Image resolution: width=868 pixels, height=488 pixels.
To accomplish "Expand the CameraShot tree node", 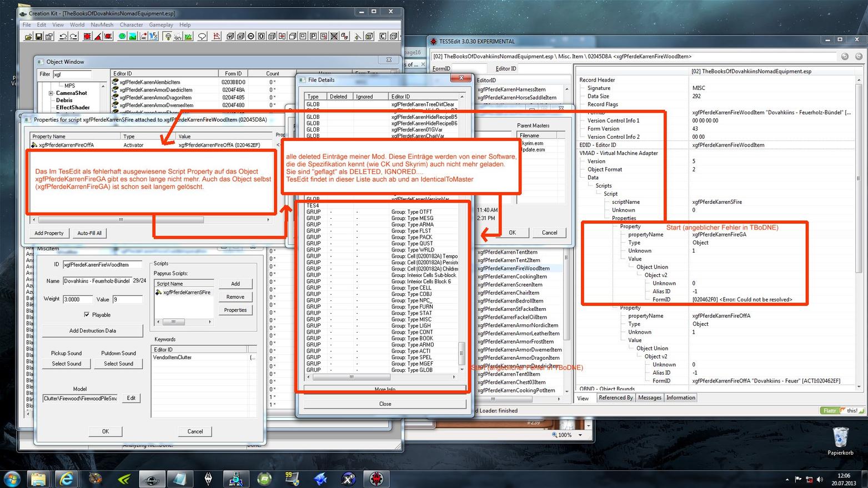I will [51, 93].
